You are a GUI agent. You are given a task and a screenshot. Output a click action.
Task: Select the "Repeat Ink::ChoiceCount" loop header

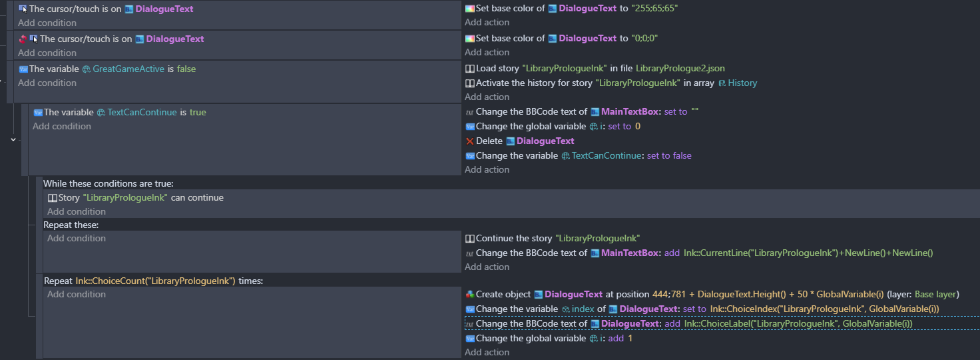[x=153, y=281]
